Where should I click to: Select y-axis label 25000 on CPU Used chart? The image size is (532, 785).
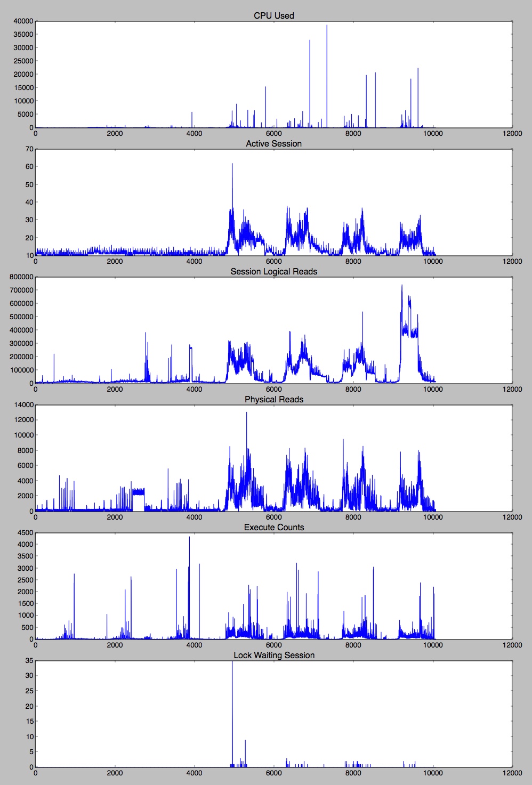point(23,61)
